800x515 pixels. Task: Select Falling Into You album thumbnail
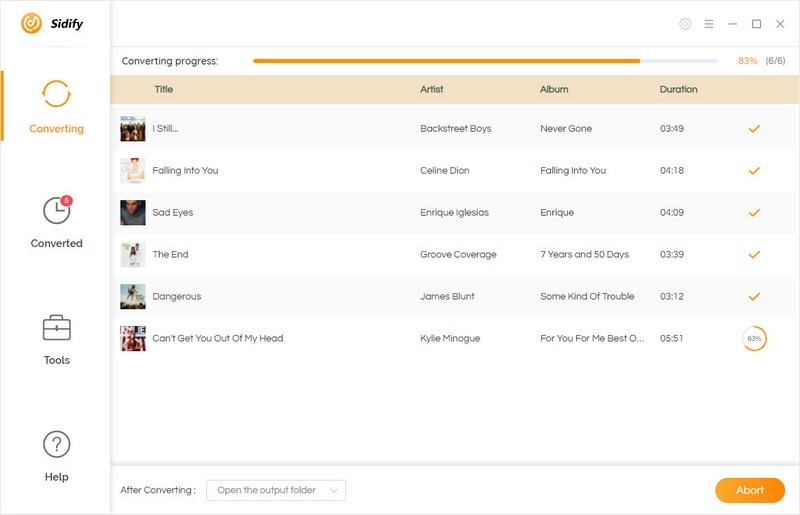pyautogui.click(x=133, y=171)
